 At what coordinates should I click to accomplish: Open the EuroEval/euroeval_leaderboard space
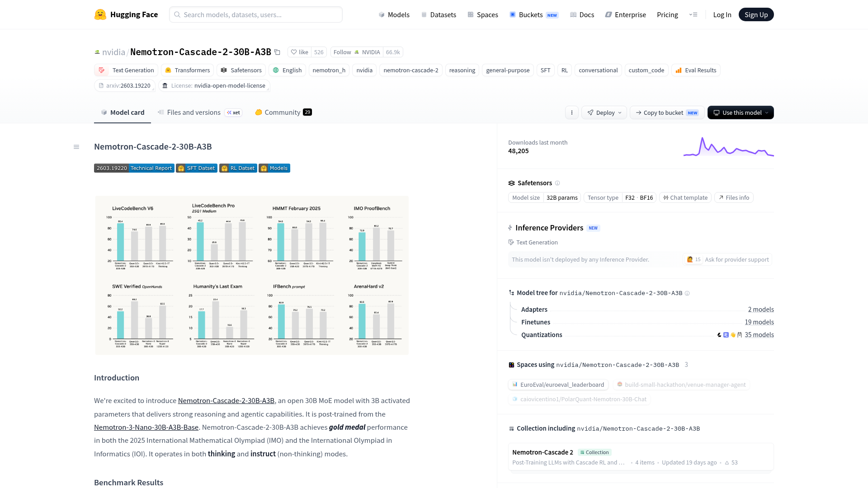click(558, 385)
